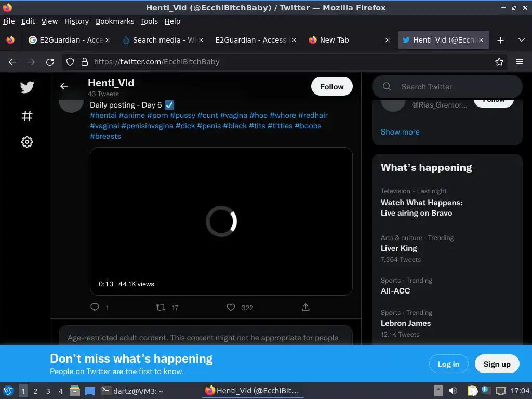Like the tweet using the heart icon
The height and width of the screenshot is (399, 532).
(231, 308)
